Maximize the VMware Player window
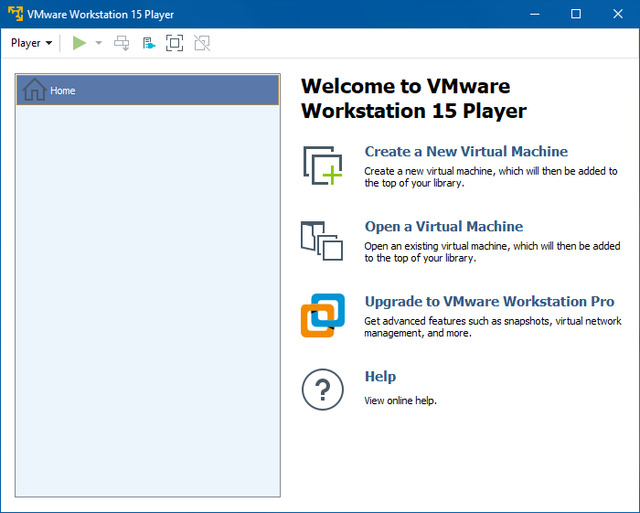Screen dimensions: 640x513 point(575,14)
